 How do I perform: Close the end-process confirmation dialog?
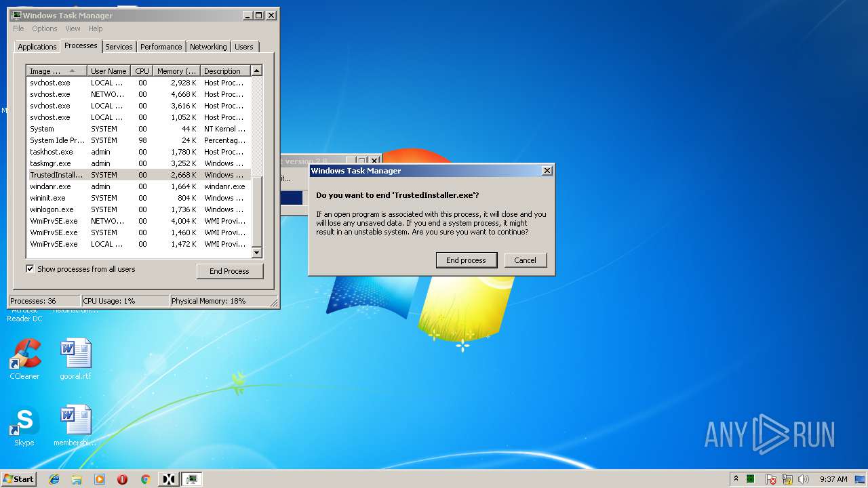coord(547,171)
